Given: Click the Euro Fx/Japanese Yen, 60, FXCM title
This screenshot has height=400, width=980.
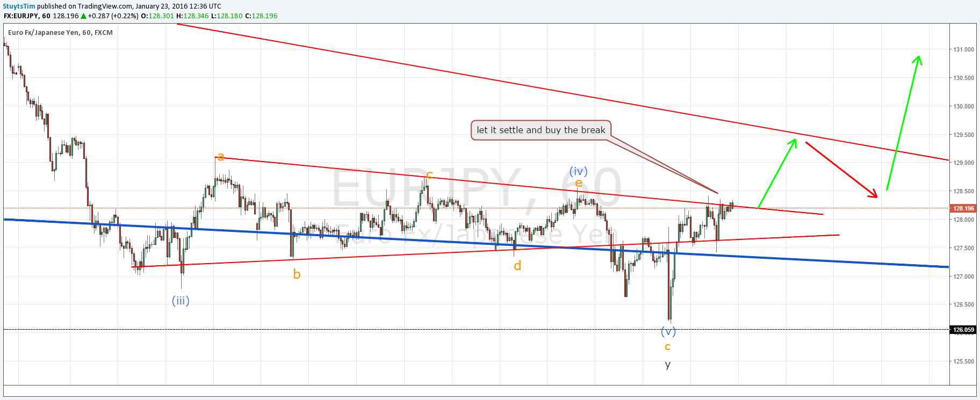Looking at the screenshot, I should tap(60, 33).
